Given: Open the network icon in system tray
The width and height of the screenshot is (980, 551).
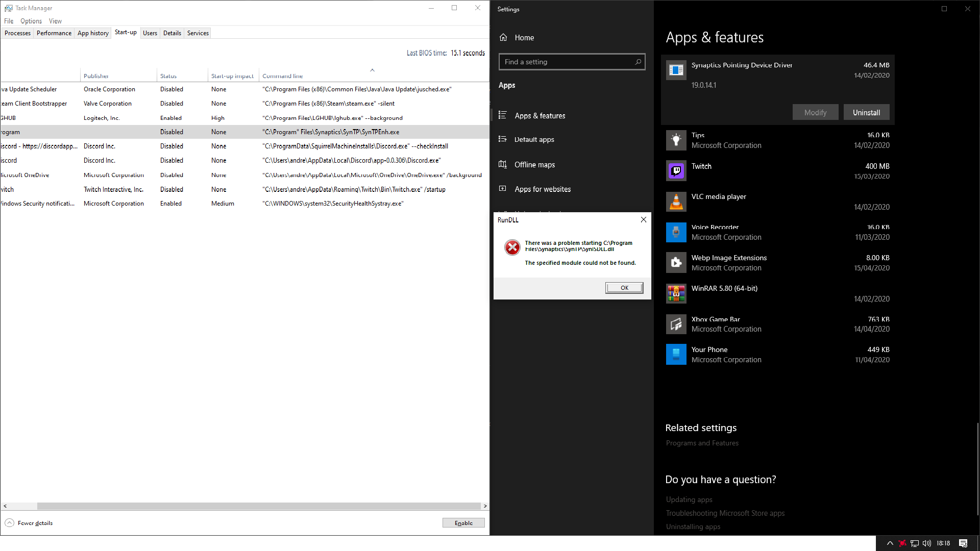Looking at the screenshot, I should click(914, 543).
